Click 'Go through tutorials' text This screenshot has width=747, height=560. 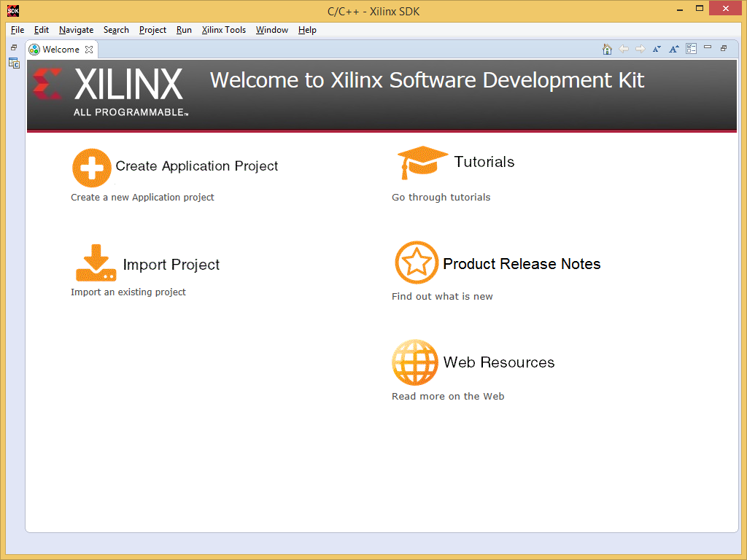point(441,197)
